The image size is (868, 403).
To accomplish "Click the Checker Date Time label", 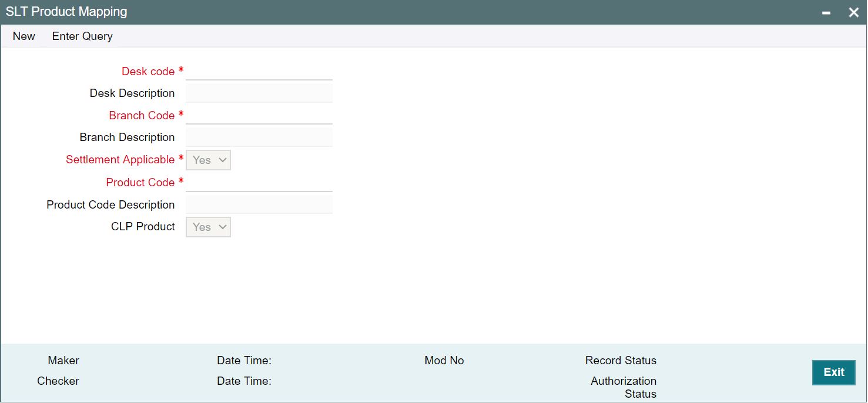I will [244, 381].
